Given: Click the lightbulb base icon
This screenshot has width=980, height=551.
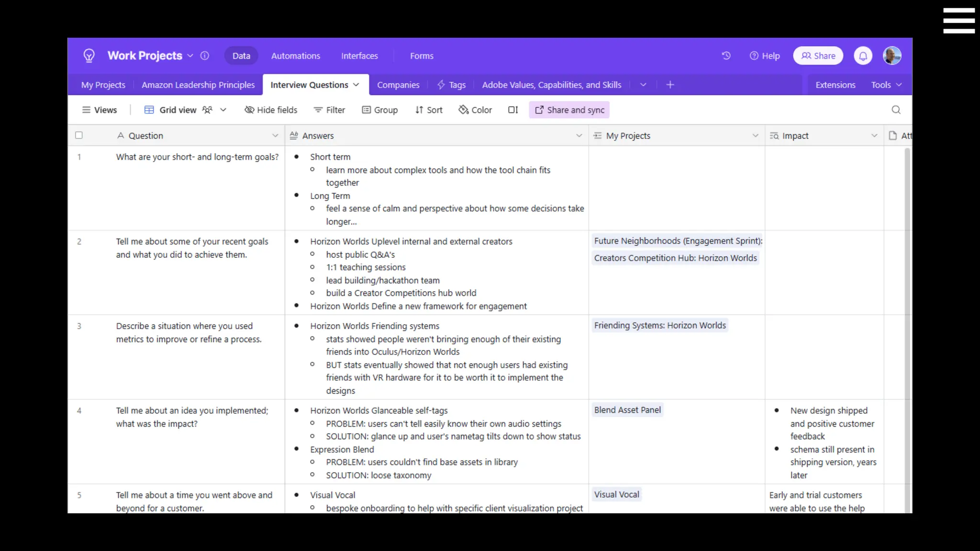Looking at the screenshot, I should [x=89, y=55].
